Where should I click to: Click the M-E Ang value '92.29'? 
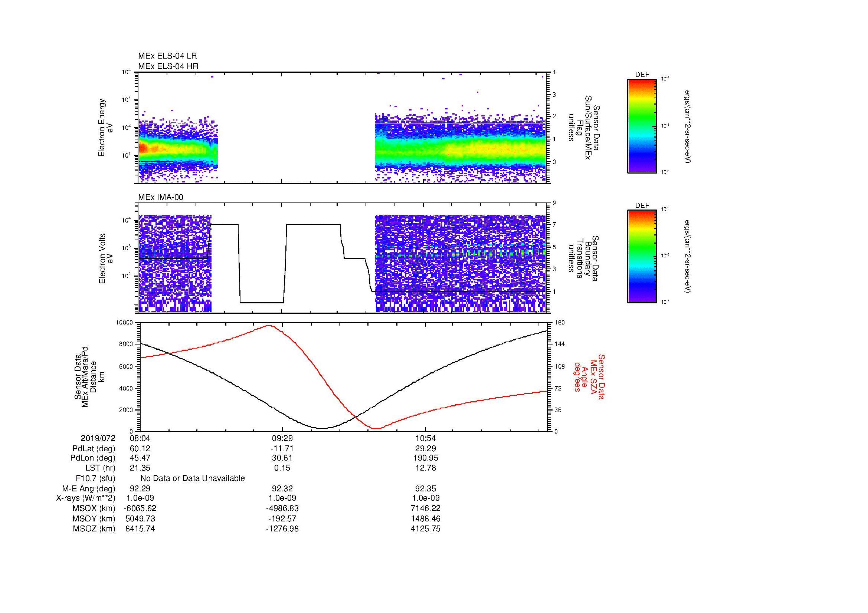(140, 488)
